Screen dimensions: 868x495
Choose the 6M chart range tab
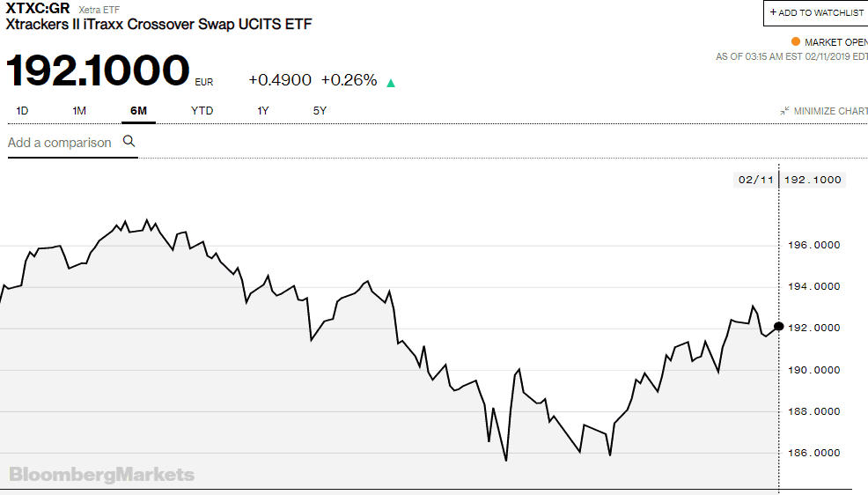coord(138,111)
